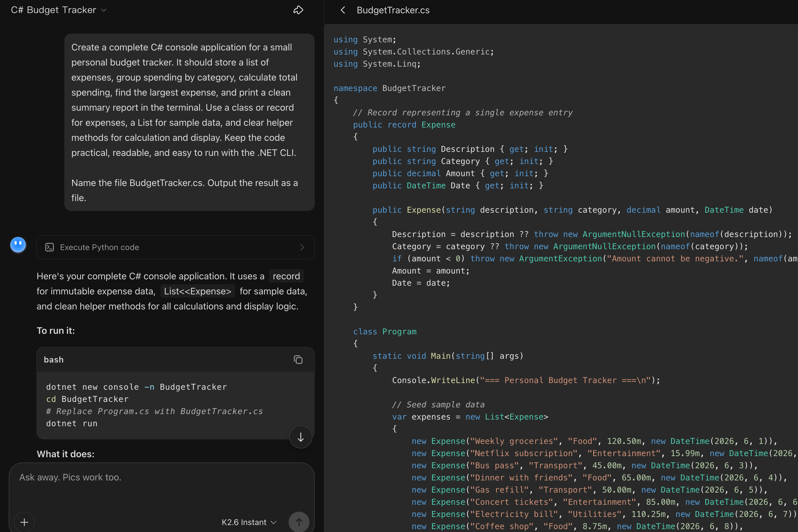
Task: Click the 'using System.Linq;' code line
Action: pyautogui.click(x=377, y=64)
